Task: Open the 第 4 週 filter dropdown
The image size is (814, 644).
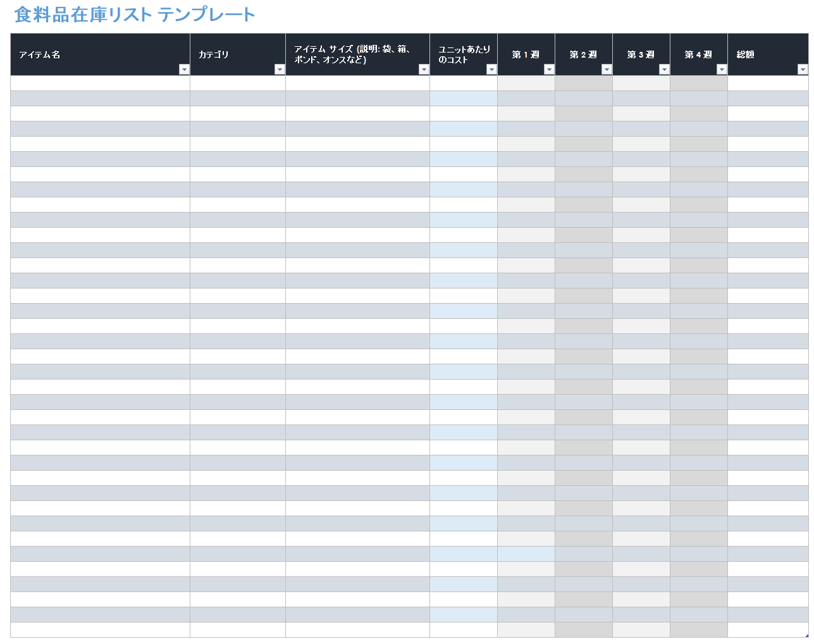Action: tap(722, 70)
